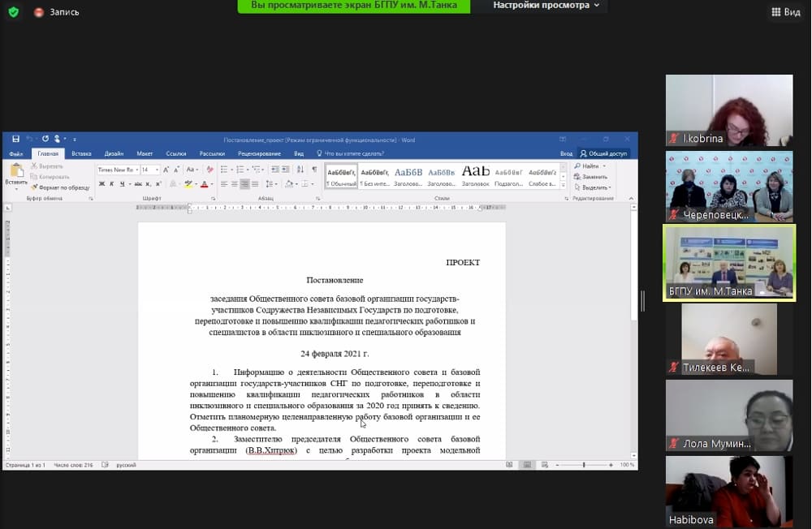The height and width of the screenshot is (529, 812).
Task: Toggle align right
Action: [244, 183]
